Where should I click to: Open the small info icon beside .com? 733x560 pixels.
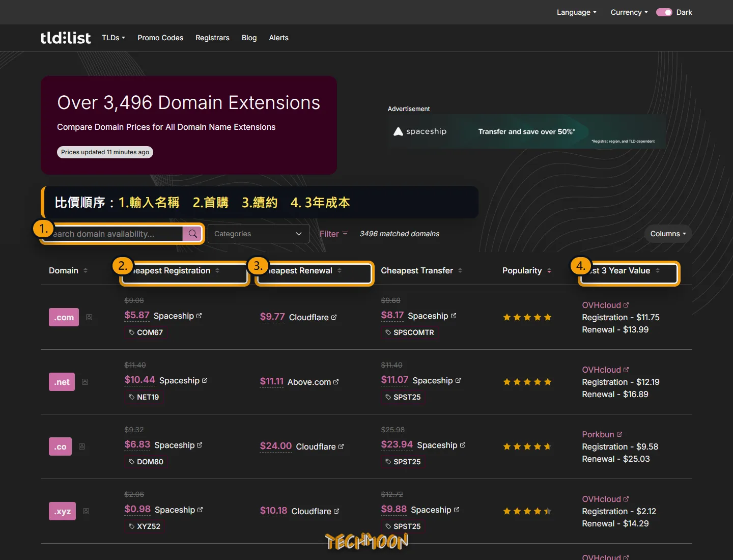[x=89, y=317]
